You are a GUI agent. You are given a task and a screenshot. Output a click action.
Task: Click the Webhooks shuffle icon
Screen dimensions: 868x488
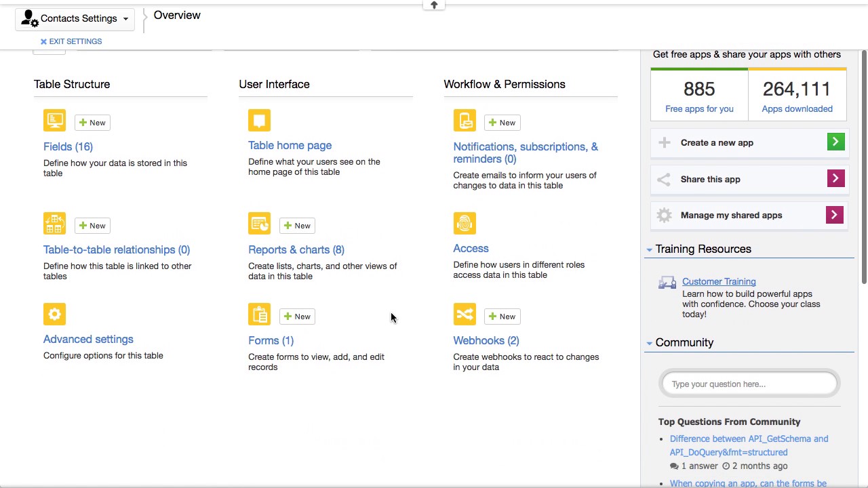(x=465, y=314)
